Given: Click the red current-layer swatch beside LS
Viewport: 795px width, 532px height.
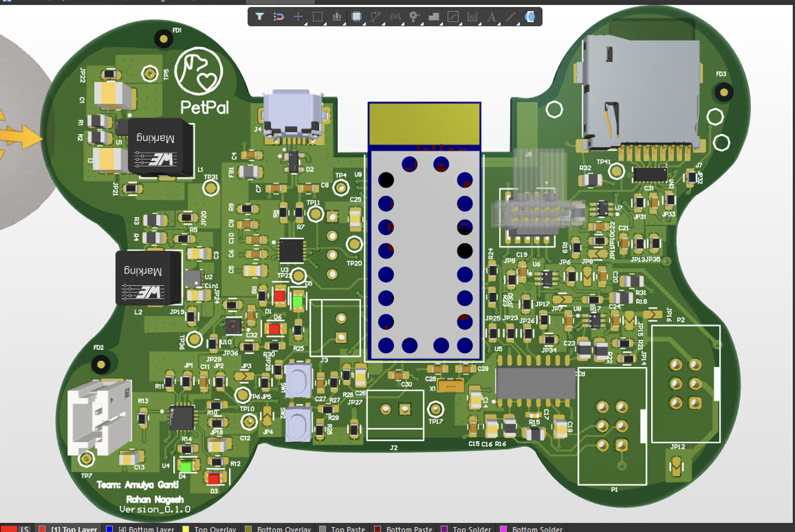Looking at the screenshot, I should click(9, 529).
